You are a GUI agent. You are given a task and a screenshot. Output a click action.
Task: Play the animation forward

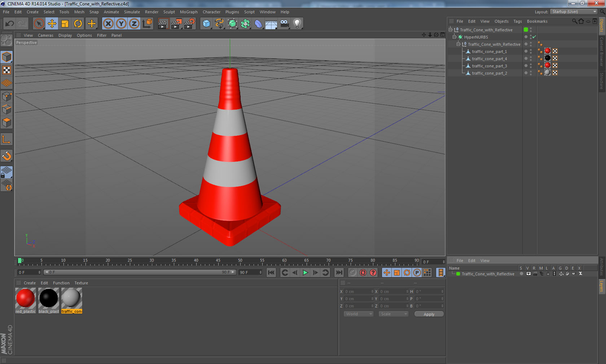coord(305,272)
